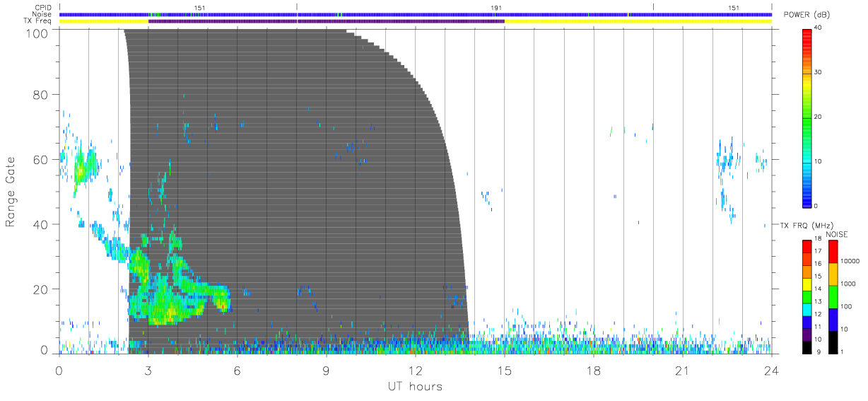The height and width of the screenshot is (401, 868).
Task: Click the '80' tick on the Range Gate axis
Action: 40,95
